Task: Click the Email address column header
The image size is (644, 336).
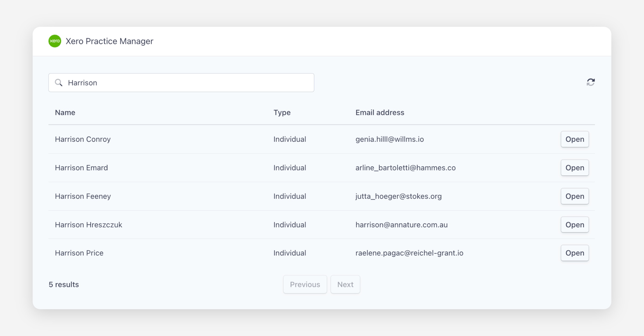Action: point(380,113)
